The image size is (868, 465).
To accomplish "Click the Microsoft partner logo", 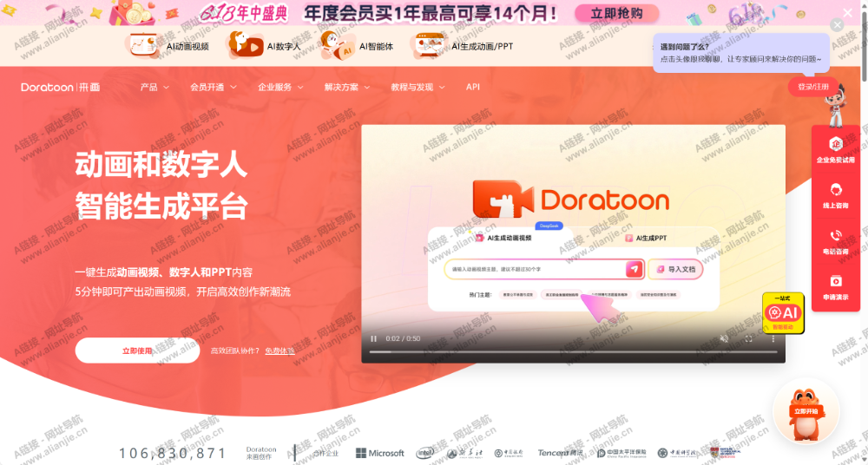I will [x=380, y=453].
